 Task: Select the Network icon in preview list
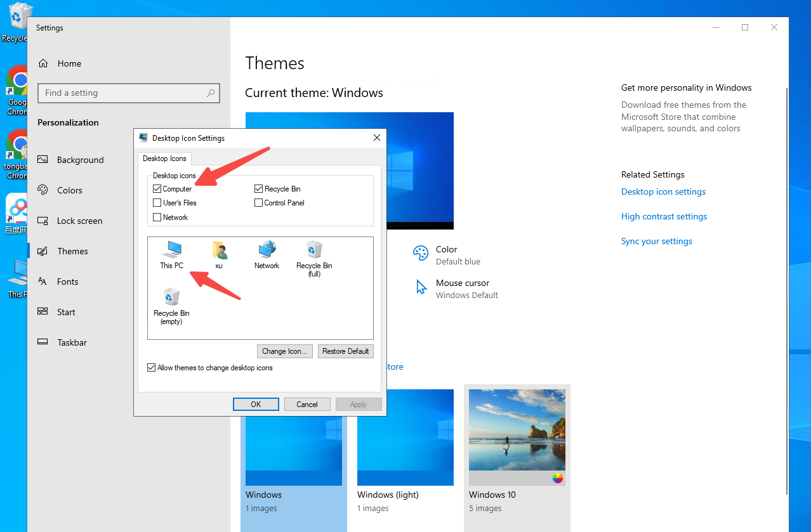pyautogui.click(x=267, y=255)
